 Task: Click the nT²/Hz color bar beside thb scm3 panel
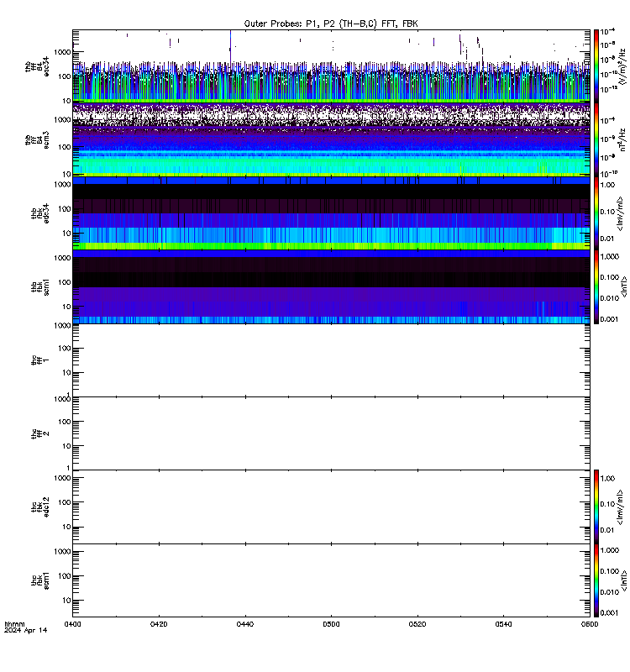[x=596, y=140]
